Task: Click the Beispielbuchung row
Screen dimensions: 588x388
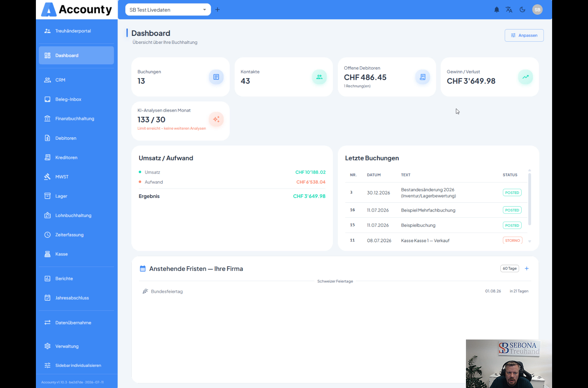Action: pos(436,225)
